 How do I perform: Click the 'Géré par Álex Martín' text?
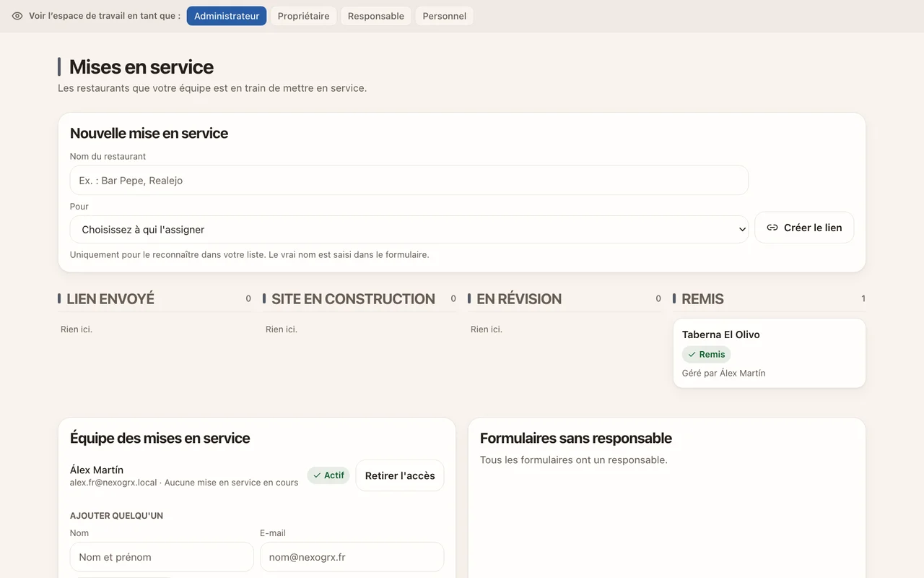[723, 374]
